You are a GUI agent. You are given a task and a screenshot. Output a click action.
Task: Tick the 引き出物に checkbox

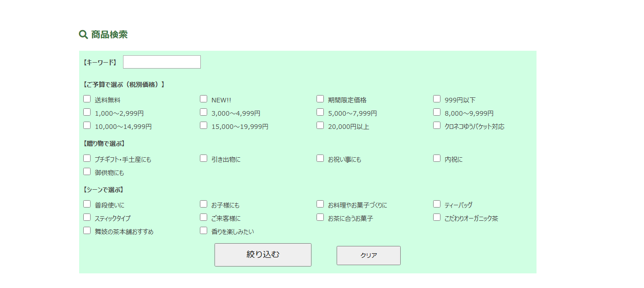coord(204,158)
